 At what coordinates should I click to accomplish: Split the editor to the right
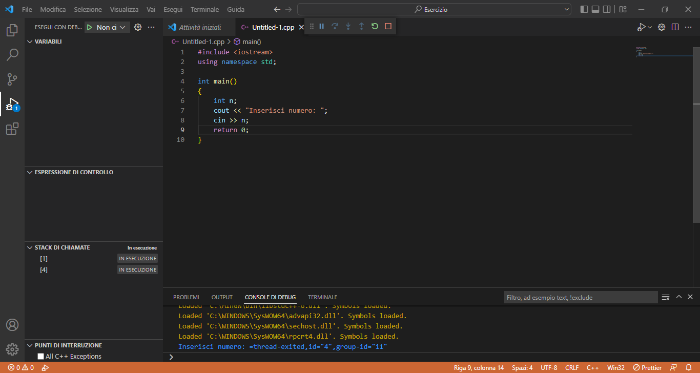pos(675,27)
